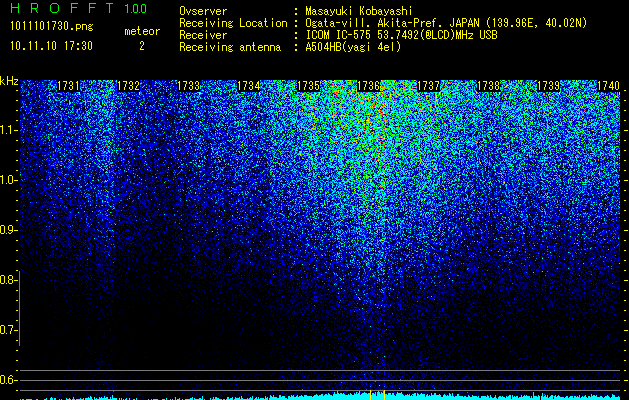Click the 1.1 kHz axis label
The width and height of the screenshot is (629, 400).
pos(8,130)
